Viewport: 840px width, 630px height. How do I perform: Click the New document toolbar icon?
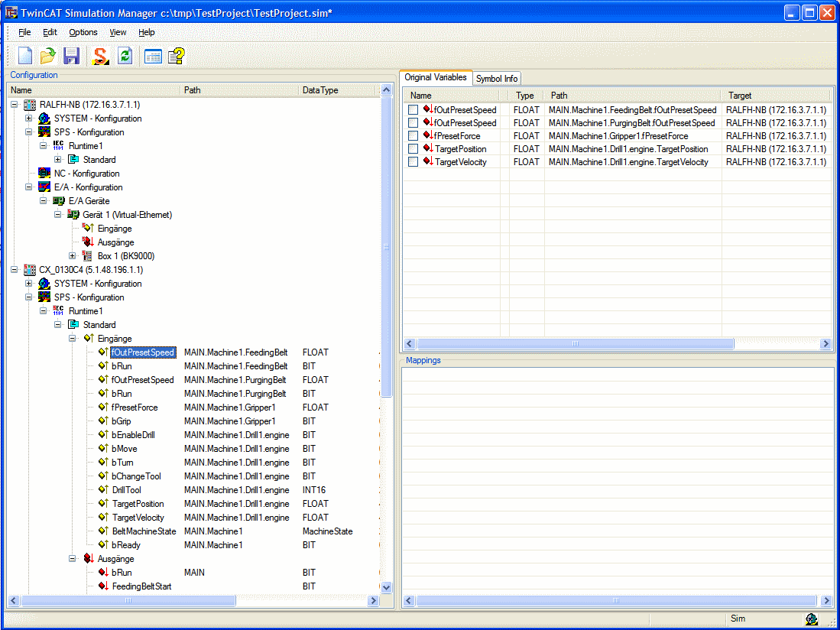(25, 56)
